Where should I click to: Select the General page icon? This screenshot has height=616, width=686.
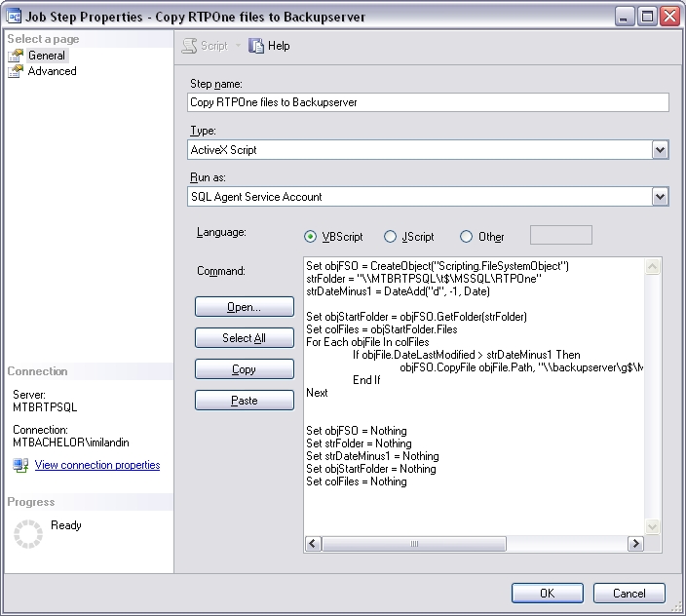coord(16,56)
